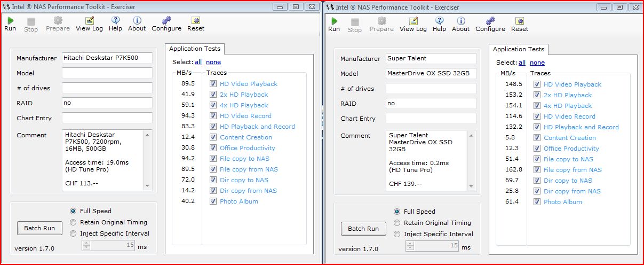The image size is (644, 265).
Task: Click 89.5 value beside HD Video Playback
Action: point(188,84)
